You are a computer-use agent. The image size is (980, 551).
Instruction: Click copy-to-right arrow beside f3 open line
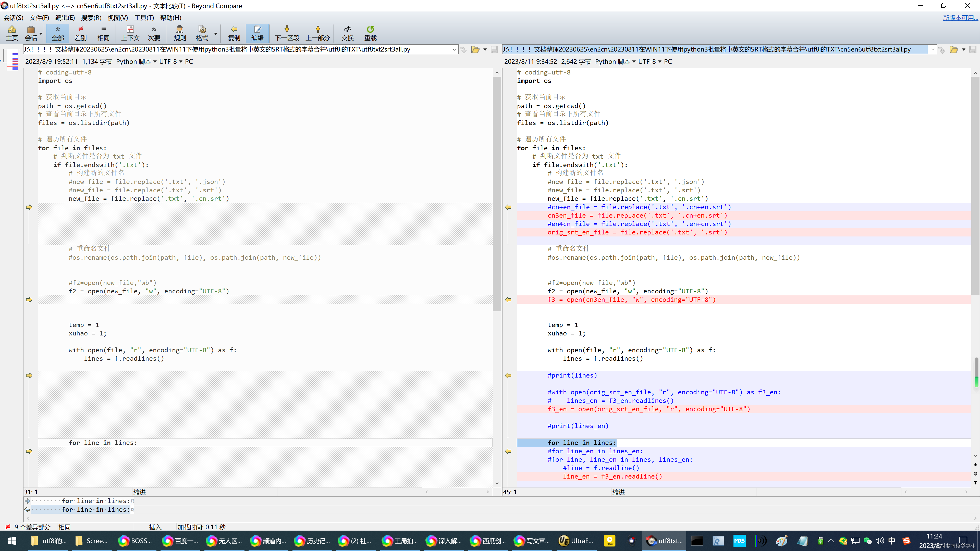click(29, 300)
